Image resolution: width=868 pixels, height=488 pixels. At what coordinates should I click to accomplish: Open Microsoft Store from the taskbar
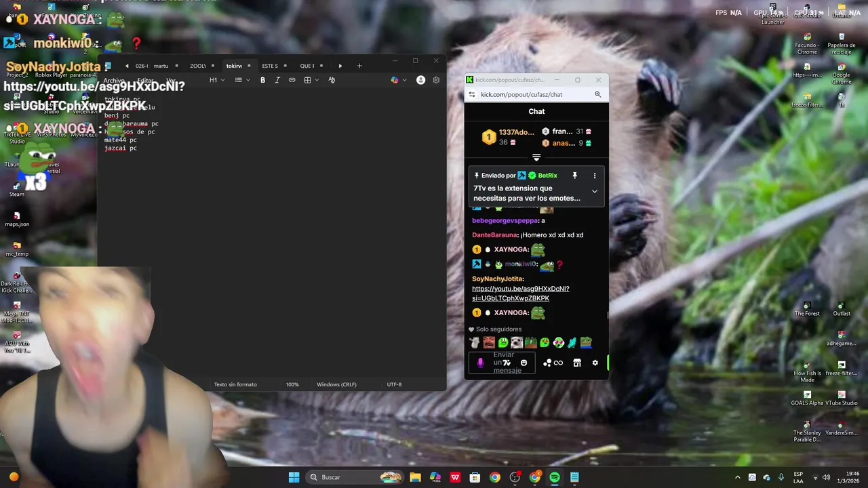[475, 477]
